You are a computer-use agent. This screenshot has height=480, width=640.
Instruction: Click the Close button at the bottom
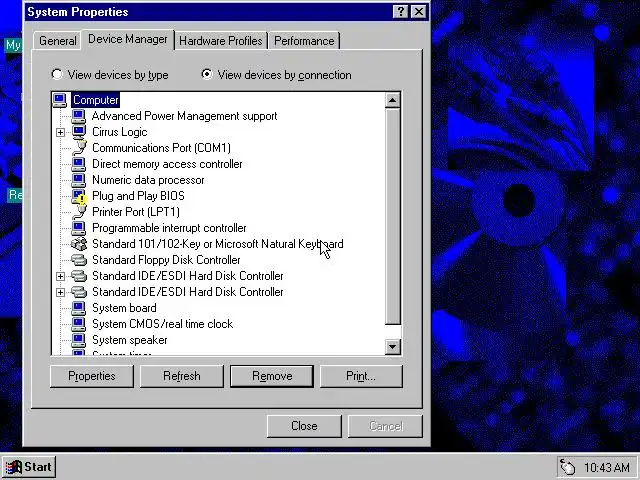[304, 426]
